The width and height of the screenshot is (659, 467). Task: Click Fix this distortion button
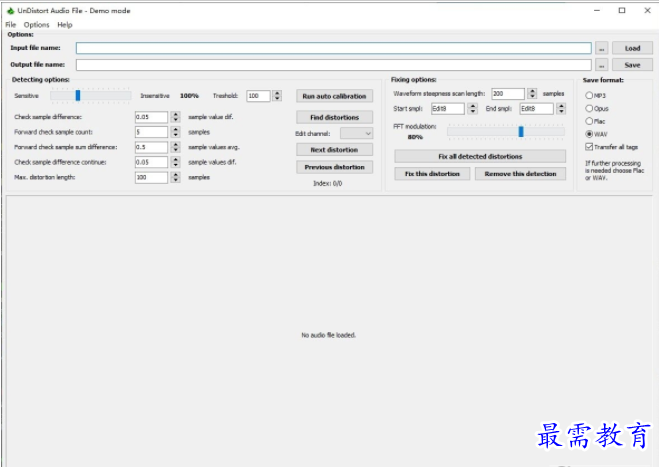(x=432, y=174)
